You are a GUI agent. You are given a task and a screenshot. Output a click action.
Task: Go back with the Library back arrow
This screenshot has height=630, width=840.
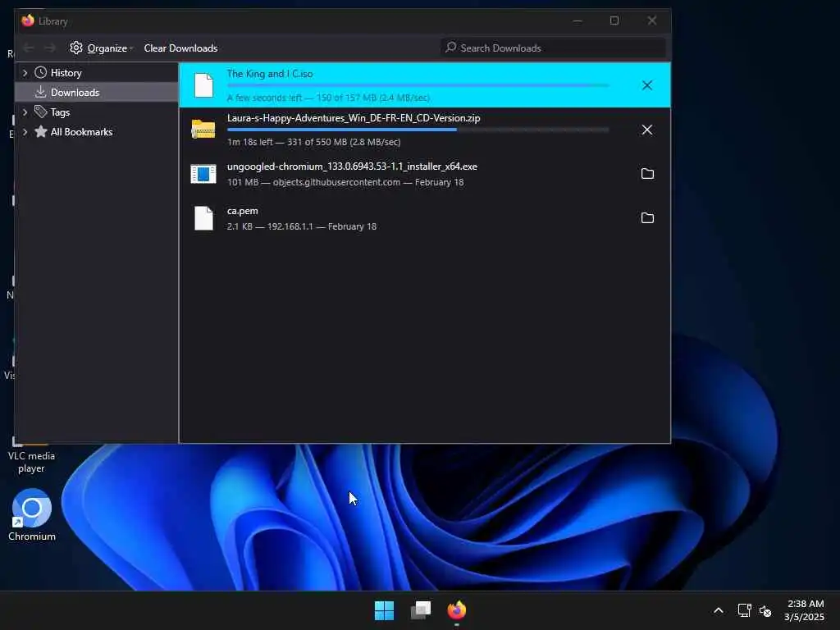click(x=29, y=48)
